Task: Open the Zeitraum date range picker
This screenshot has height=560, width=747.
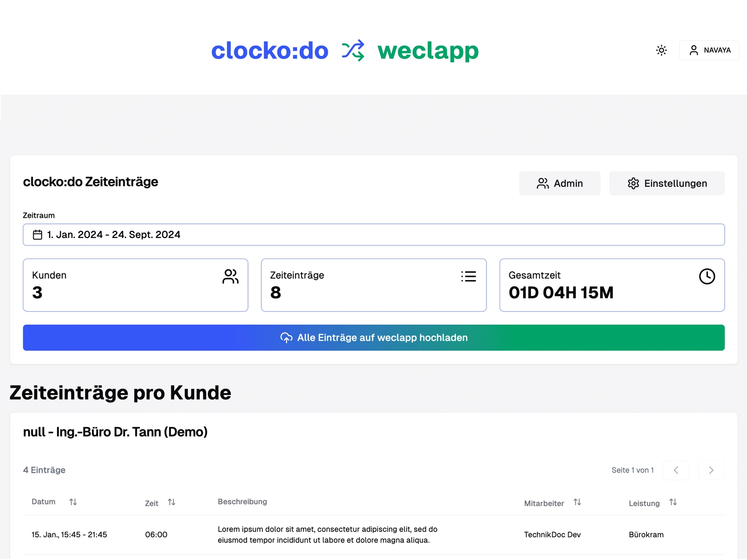Action: click(373, 235)
